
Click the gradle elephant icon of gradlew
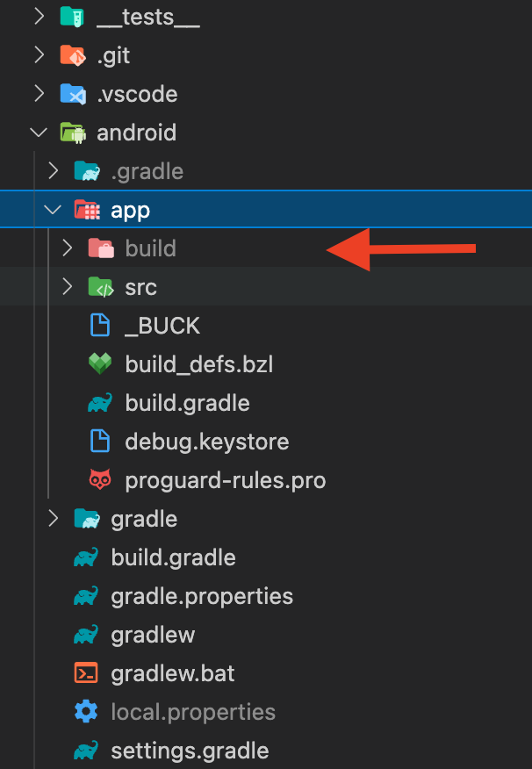pyautogui.click(x=86, y=635)
